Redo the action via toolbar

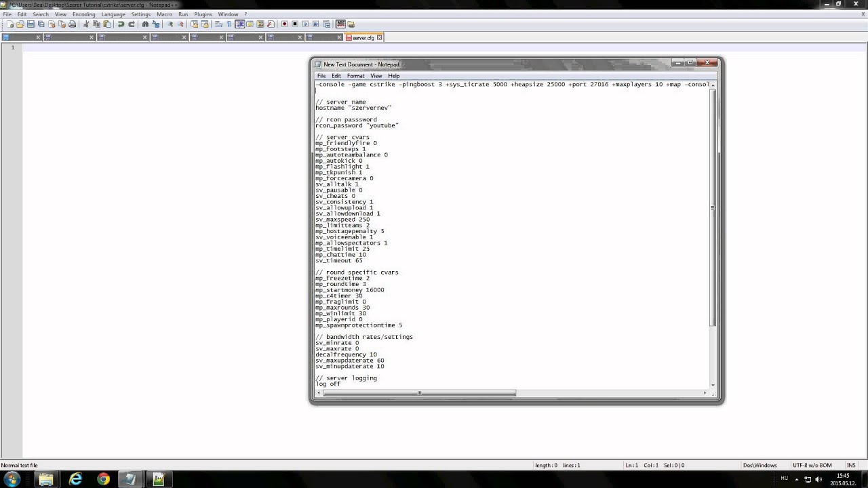132,24
